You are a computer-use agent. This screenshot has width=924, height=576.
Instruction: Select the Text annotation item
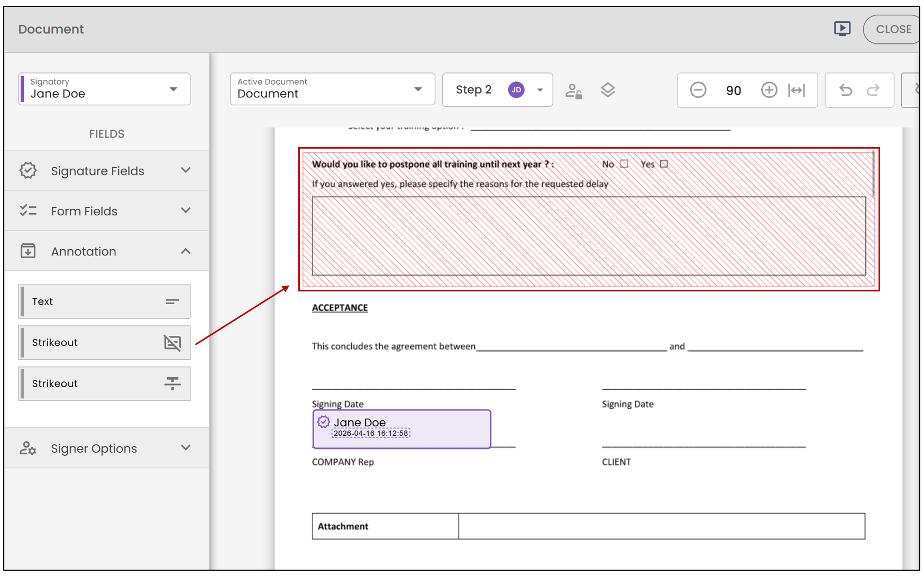click(105, 301)
